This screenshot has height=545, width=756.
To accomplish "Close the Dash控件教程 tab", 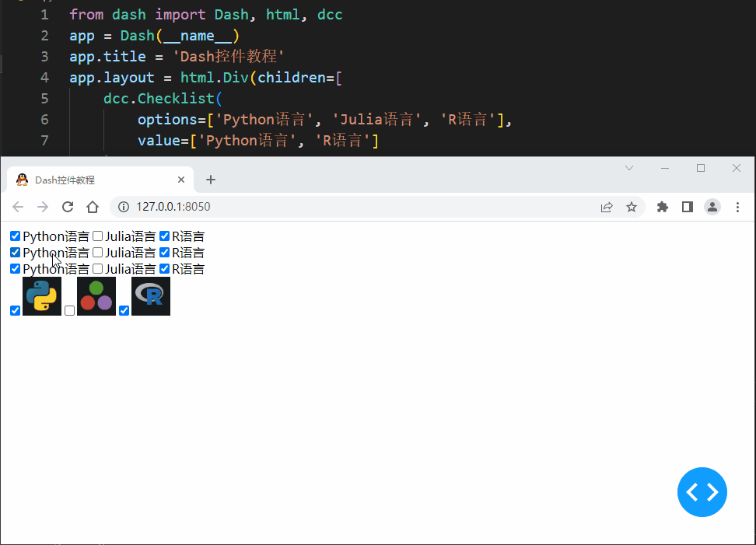I will 181,180.
